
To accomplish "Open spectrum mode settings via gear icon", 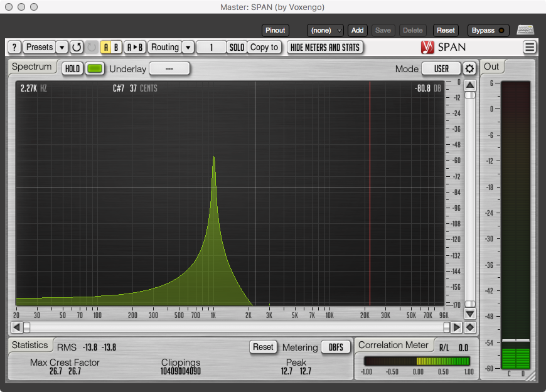I will (x=469, y=68).
